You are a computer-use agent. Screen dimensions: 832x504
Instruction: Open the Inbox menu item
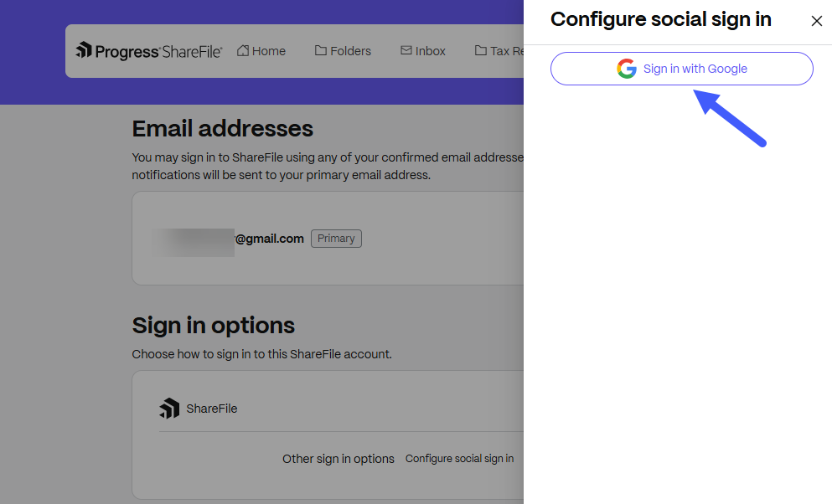[x=423, y=51]
